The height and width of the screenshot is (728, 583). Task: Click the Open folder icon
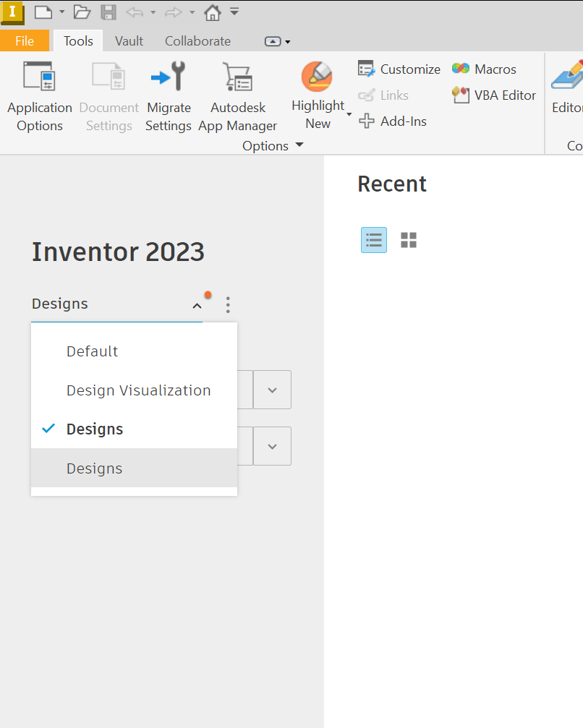(82, 12)
